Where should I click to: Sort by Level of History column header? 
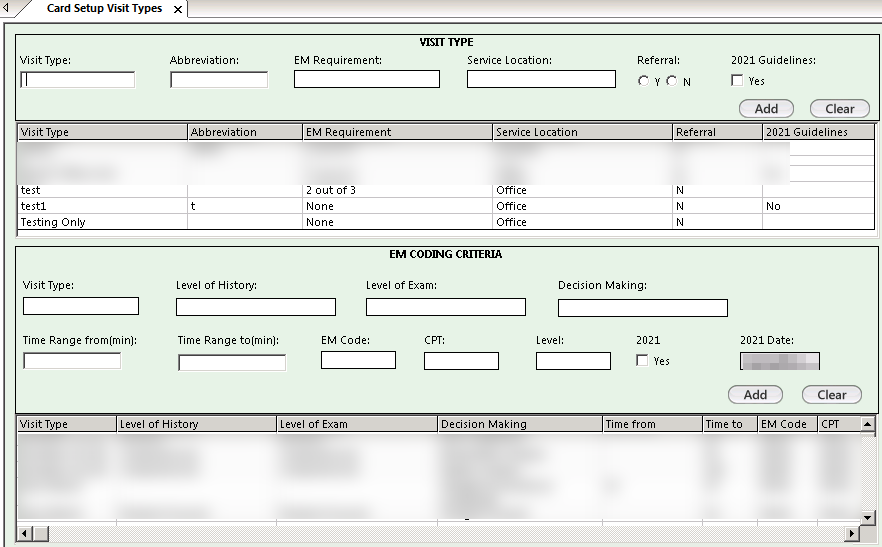tap(196, 424)
